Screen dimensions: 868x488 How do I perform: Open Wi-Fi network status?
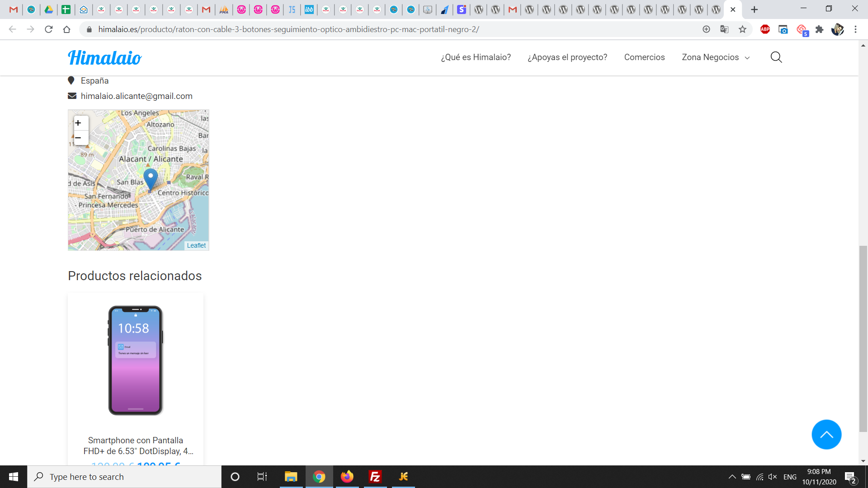(x=759, y=477)
